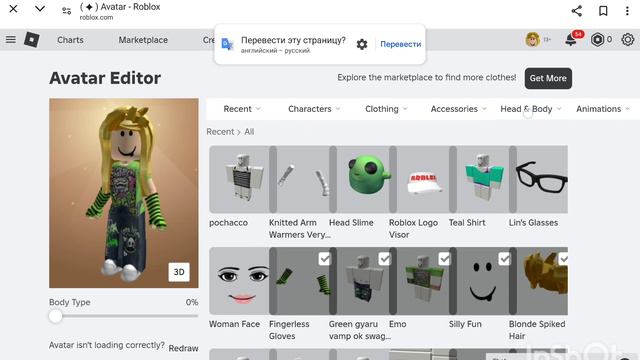
Task: Tap the collapse chevron beside the X
Action: [x=40, y=9]
